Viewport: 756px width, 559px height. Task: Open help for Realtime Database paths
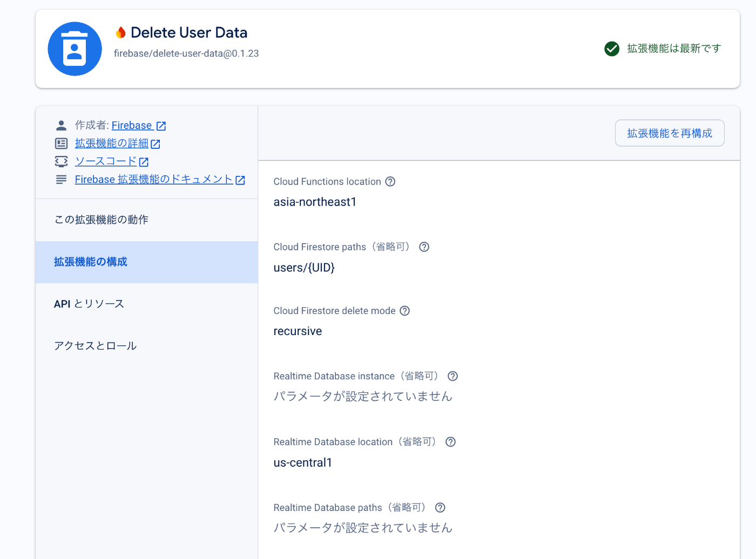pyautogui.click(x=440, y=508)
